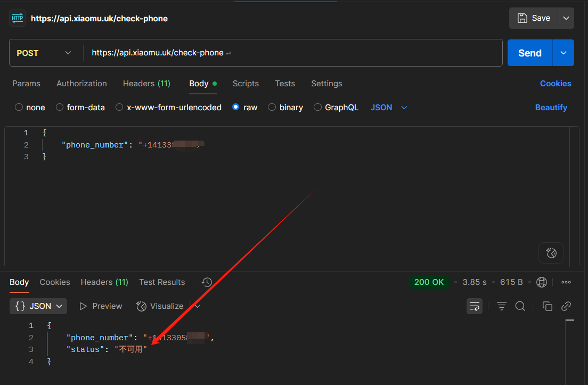
Task: Click the filter response icon
Action: [501, 306]
